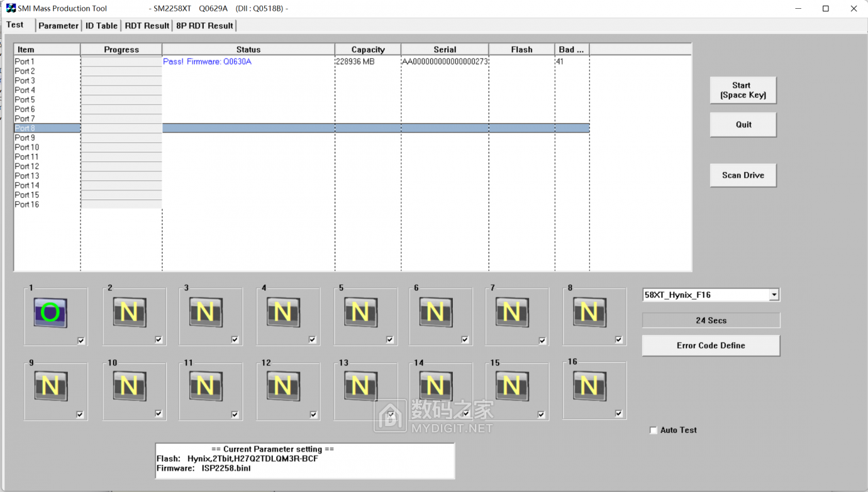Click the port 4 N status icon
The image size is (868, 492).
(x=283, y=312)
